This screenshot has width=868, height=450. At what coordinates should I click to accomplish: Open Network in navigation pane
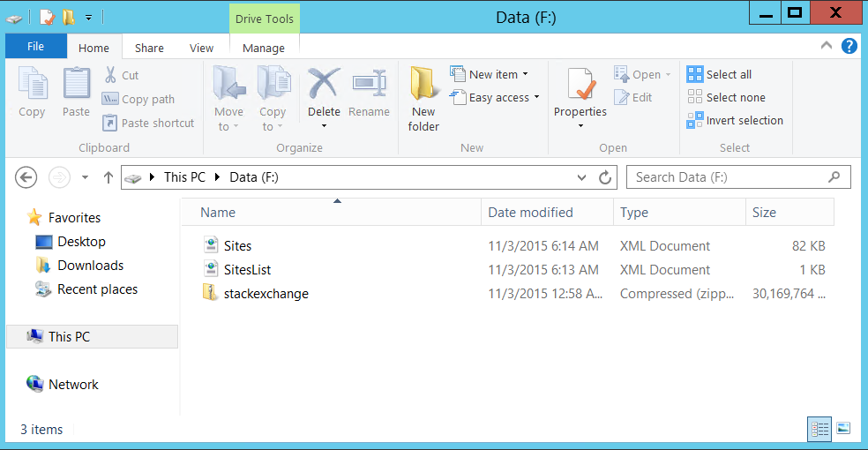(x=73, y=384)
